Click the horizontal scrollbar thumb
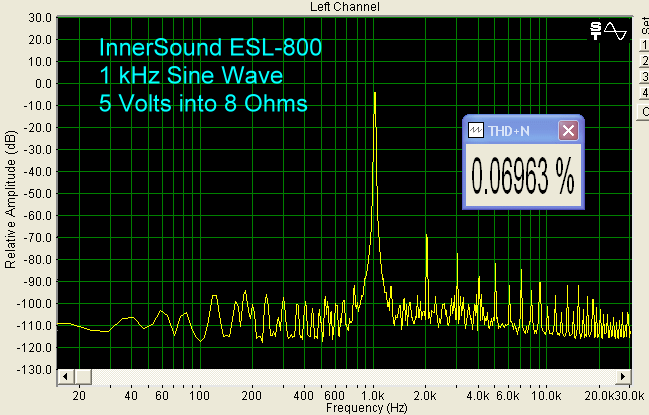Viewport: 649px width, 415px height. [x=83, y=377]
